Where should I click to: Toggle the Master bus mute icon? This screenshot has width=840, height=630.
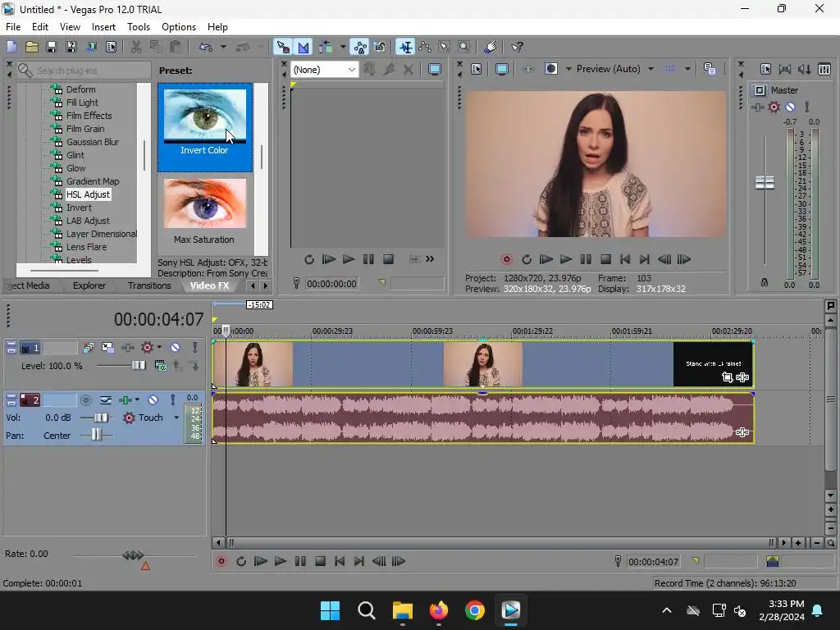coord(790,107)
